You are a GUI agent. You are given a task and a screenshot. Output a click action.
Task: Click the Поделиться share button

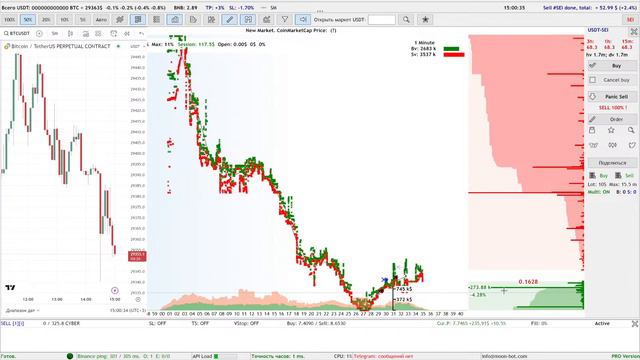(x=612, y=163)
